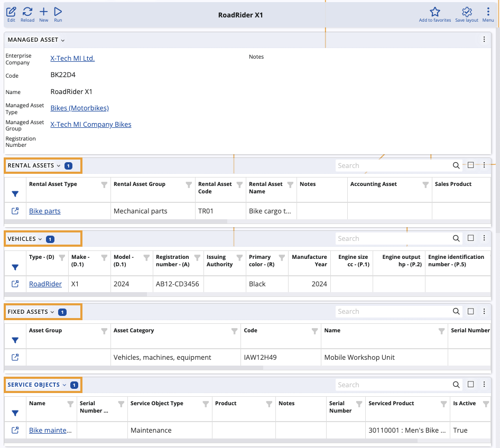Screen dimensions: 500x448
Task: Click Service Objects search magnifier icon
Action: (456, 385)
